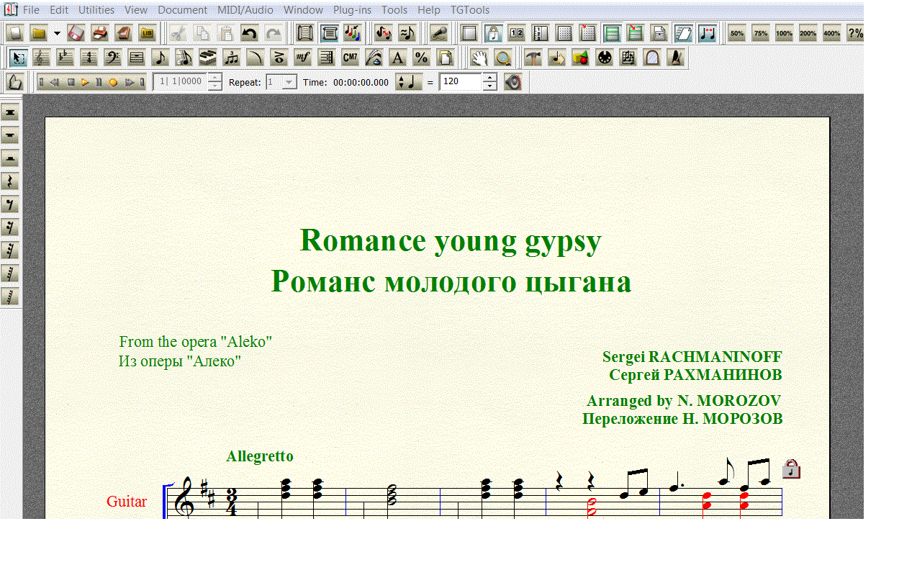Select the Staff tool with treble clef
917x588 pixels.
pos(42,58)
